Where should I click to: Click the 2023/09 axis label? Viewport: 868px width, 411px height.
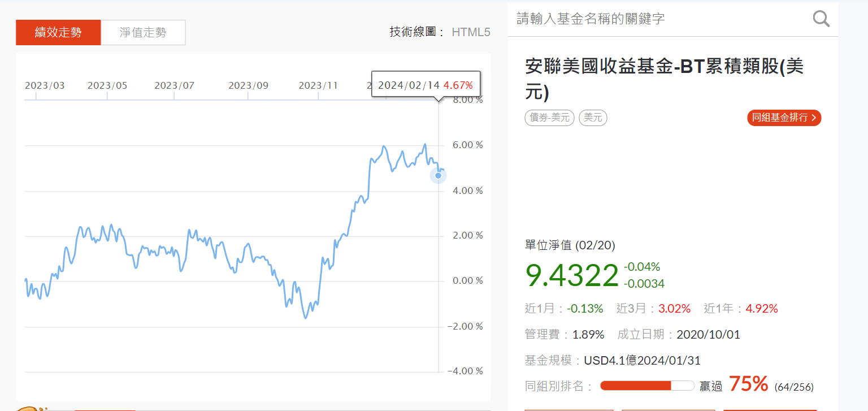(x=248, y=85)
